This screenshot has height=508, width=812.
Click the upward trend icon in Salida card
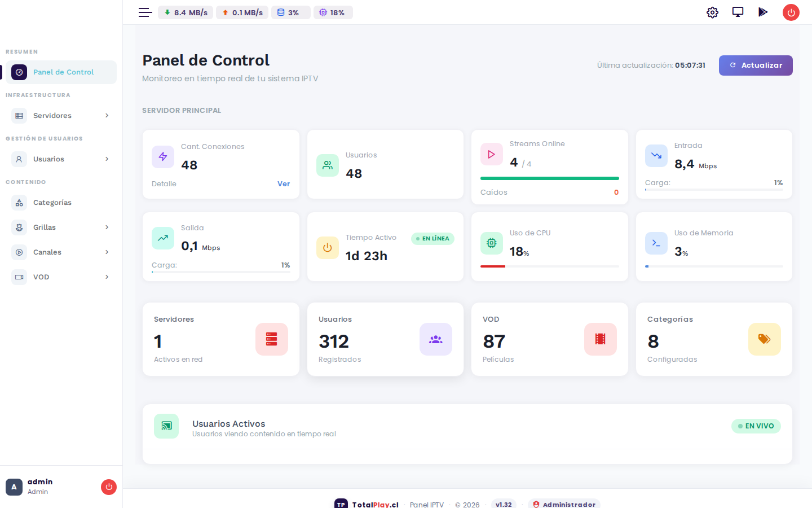[163, 238]
